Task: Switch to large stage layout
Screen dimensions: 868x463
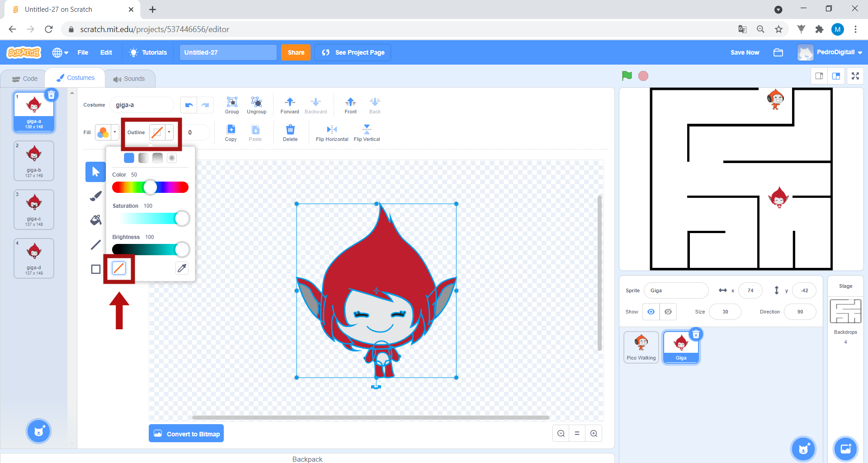Action: [x=836, y=76]
